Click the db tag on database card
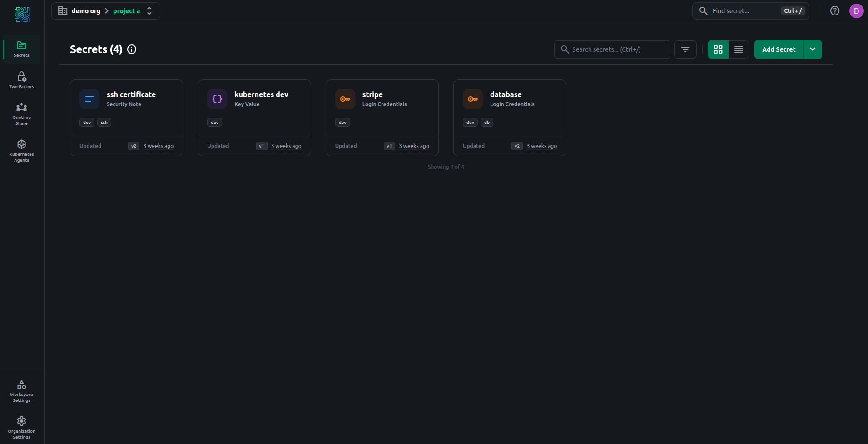Screen dimensions: 868x444 coord(486,123)
